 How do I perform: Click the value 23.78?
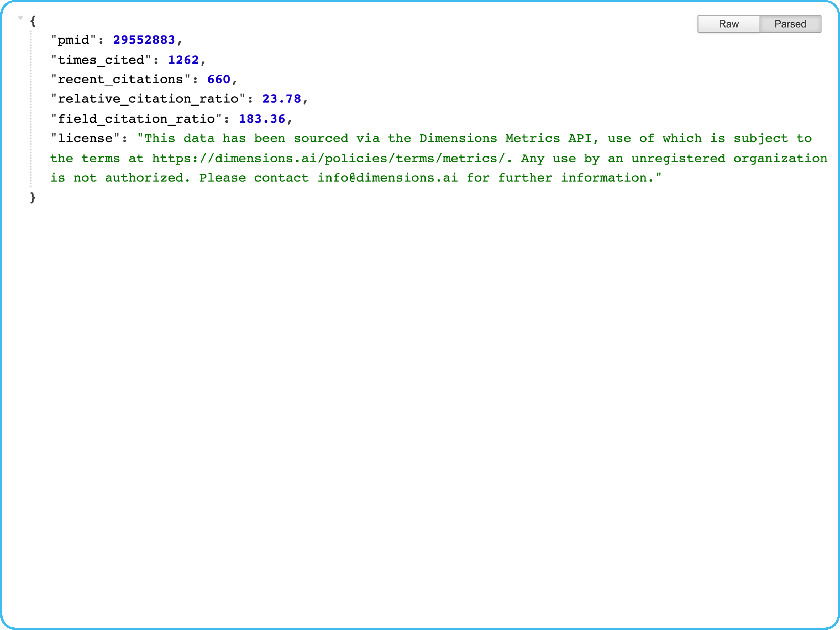[x=281, y=99]
